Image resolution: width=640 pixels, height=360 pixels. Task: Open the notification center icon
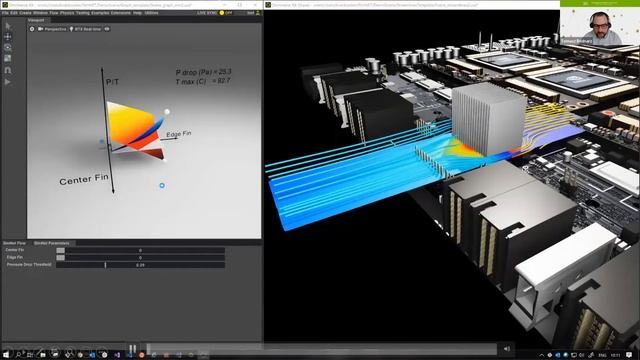[x=630, y=355]
